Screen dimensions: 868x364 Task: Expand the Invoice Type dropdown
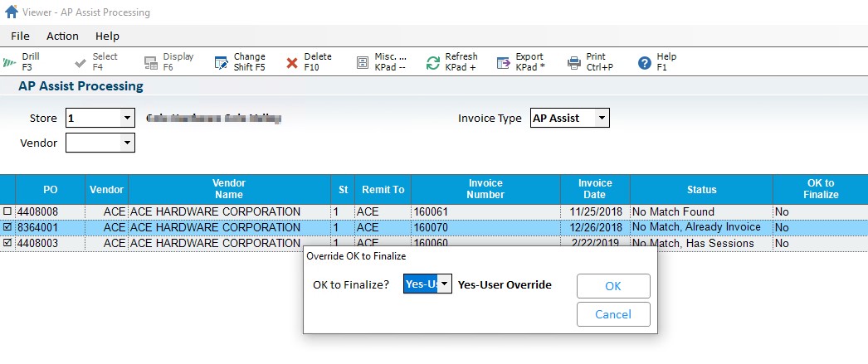[x=602, y=118]
